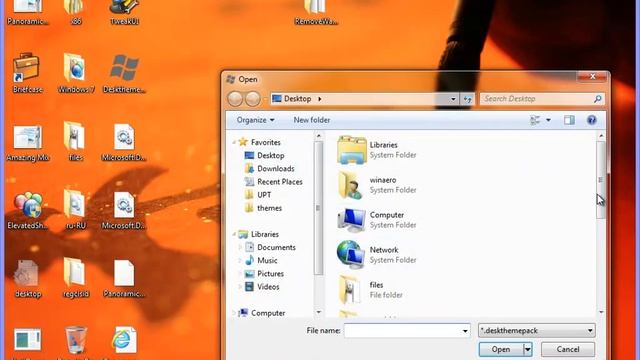640x360 pixels.
Task: Go to Desktop under Favorites
Action: pyautogui.click(x=264, y=156)
